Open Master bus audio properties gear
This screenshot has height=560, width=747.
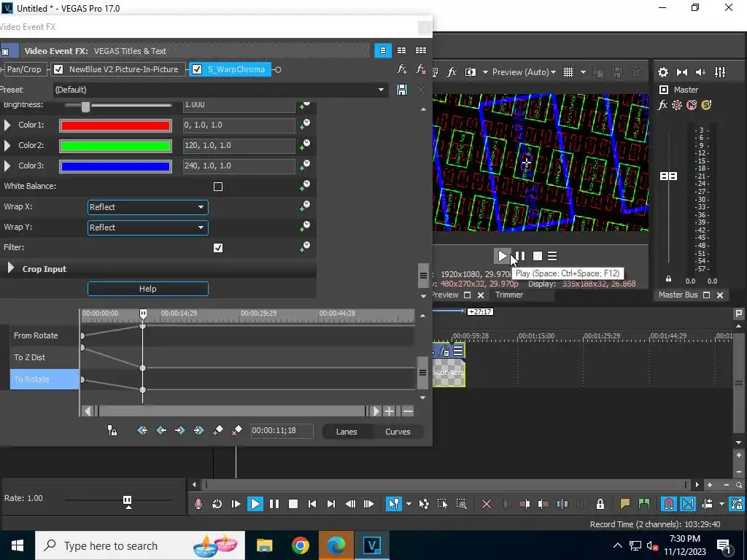click(x=662, y=72)
